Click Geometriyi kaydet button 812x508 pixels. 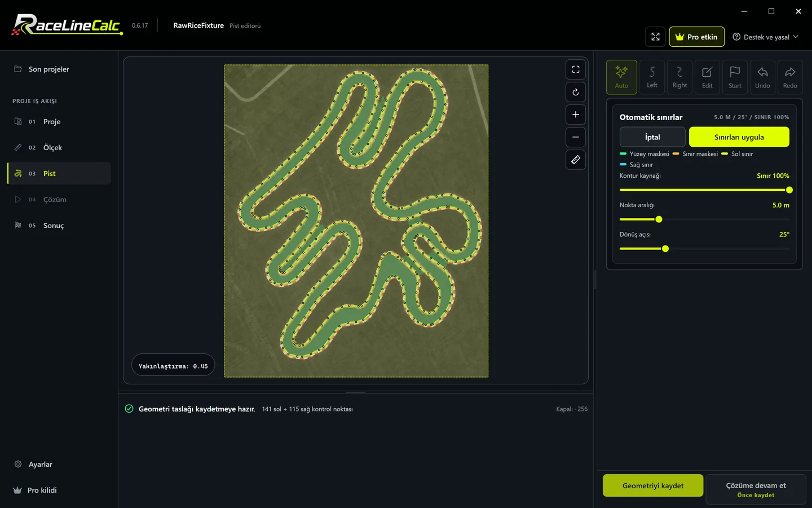[653, 485]
